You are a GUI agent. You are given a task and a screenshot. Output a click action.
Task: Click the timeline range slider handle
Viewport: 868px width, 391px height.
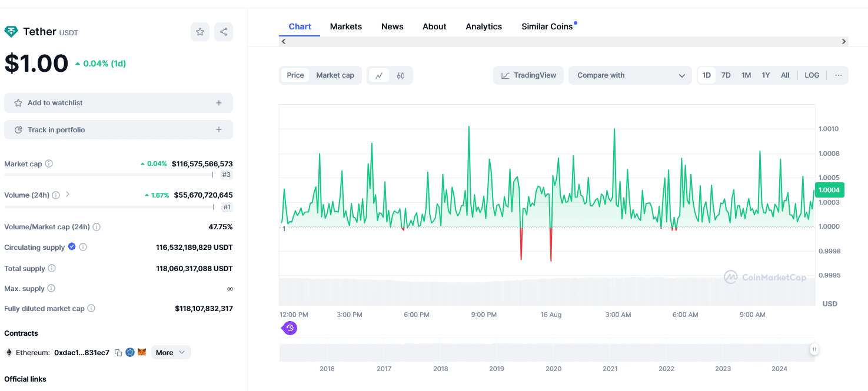click(814, 350)
